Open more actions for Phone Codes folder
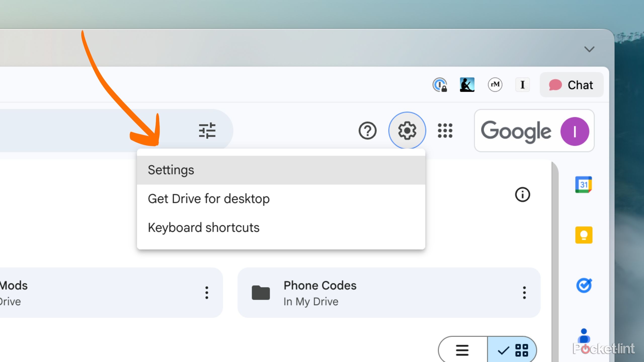 coord(524,293)
